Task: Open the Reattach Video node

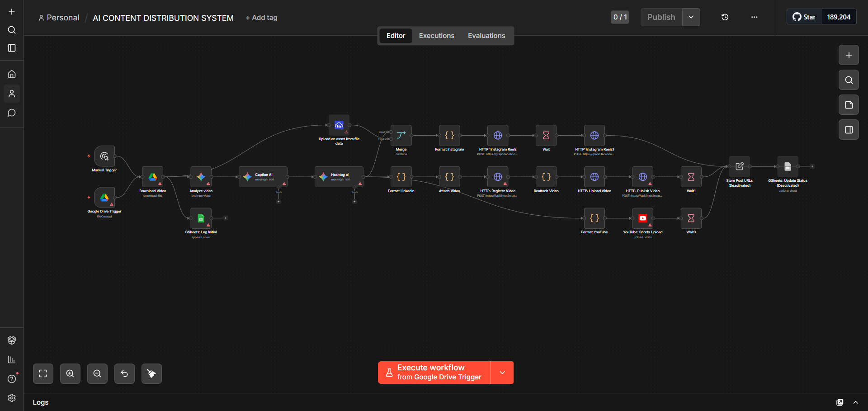Action: coord(546,177)
